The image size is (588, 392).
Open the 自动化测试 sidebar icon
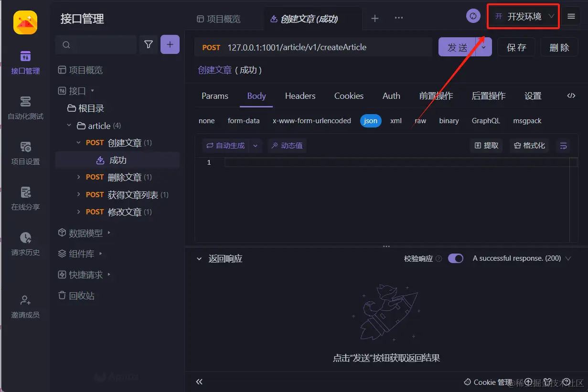(x=25, y=108)
